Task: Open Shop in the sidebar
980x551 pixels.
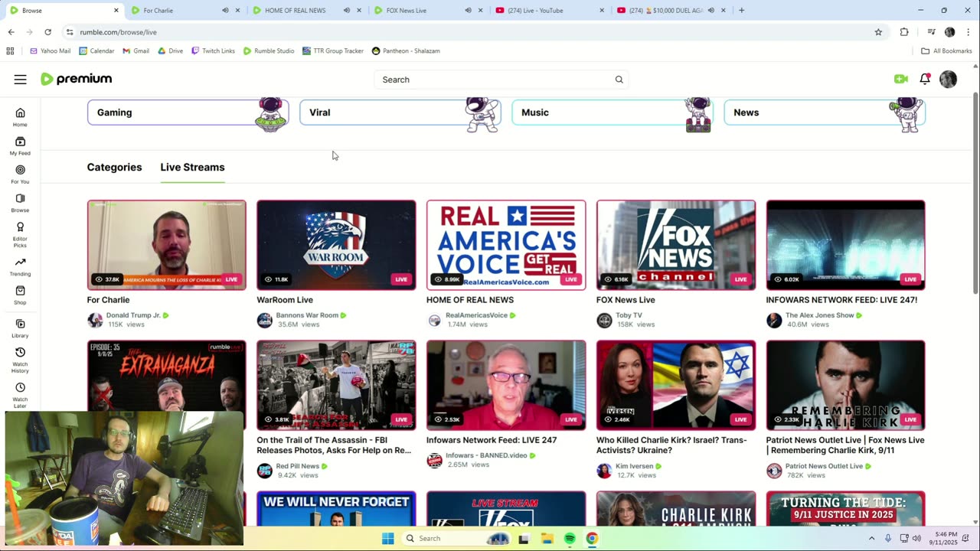Action: coord(20,295)
